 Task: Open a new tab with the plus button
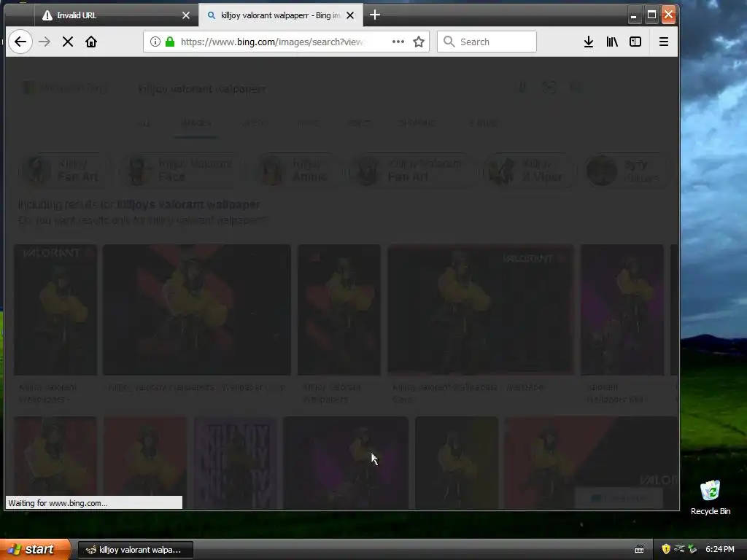[375, 15]
